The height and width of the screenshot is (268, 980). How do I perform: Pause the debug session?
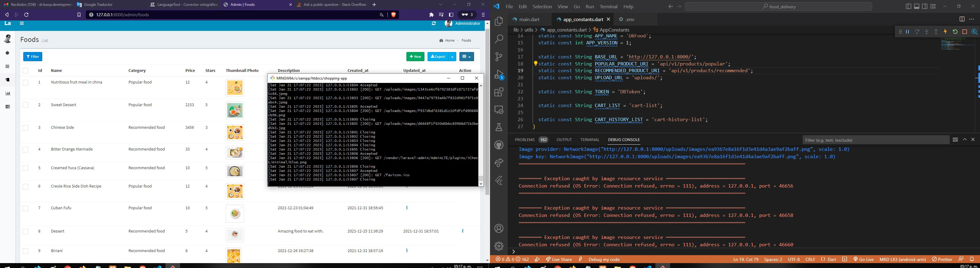(907, 32)
